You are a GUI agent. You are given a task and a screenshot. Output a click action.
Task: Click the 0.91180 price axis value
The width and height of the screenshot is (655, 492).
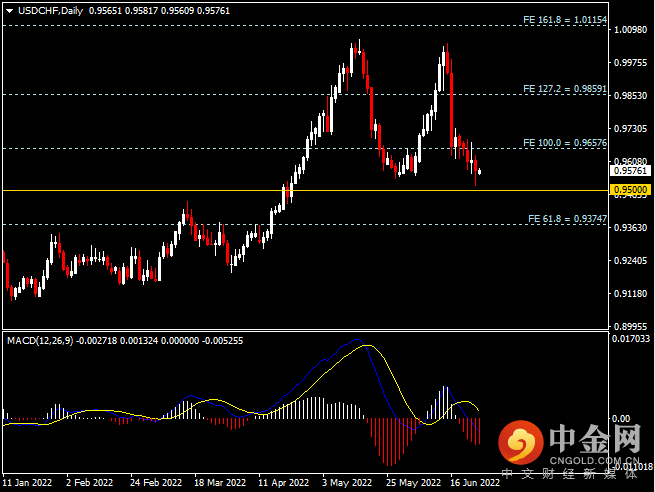tap(630, 294)
